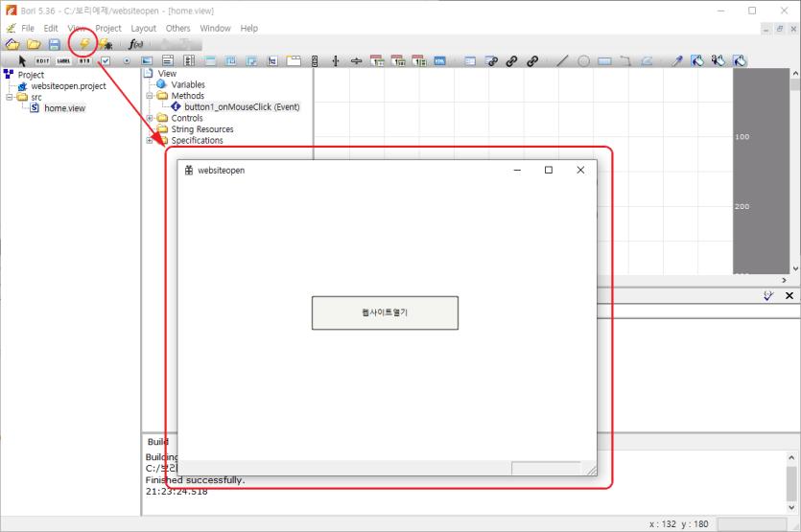801x532 pixels.
Task: Pick the checkbox control tool
Action: [106, 60]
